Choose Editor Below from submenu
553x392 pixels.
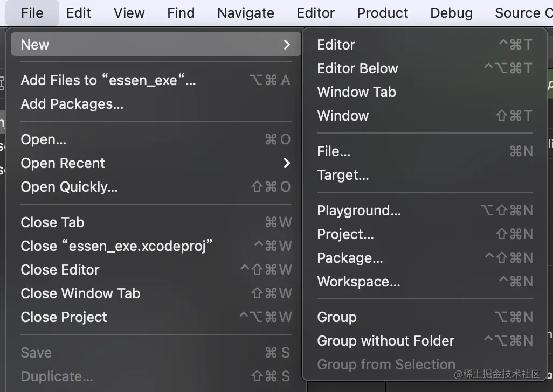358,68
